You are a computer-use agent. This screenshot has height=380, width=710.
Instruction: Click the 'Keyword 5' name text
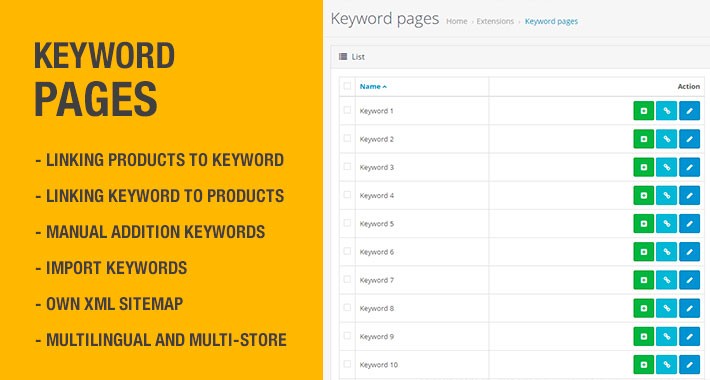coord(377,224)
